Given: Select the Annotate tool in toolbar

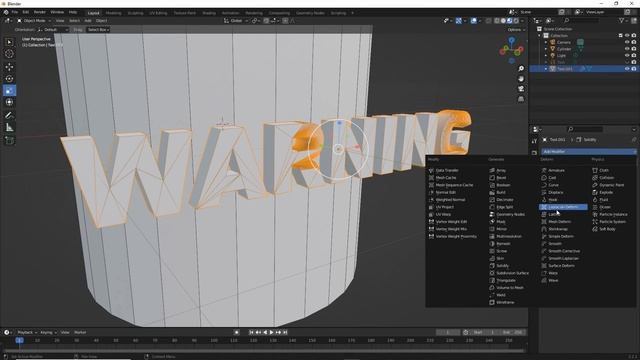Looking at the screenshot, I should point(9,116).
